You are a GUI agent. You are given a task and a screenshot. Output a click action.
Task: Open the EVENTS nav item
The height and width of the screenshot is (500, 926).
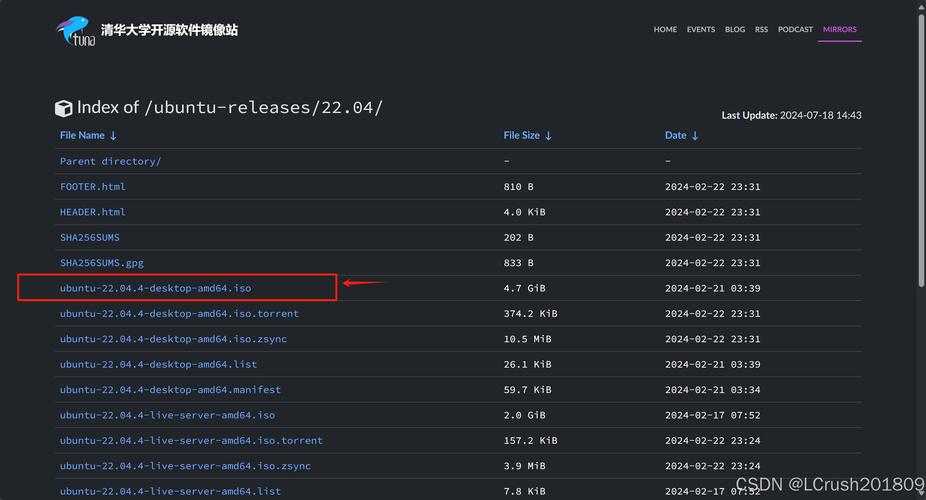coord(700,30)
